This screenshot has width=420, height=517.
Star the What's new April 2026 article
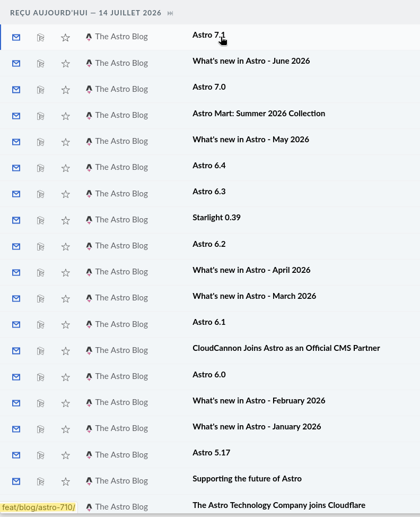pos(66,272)
